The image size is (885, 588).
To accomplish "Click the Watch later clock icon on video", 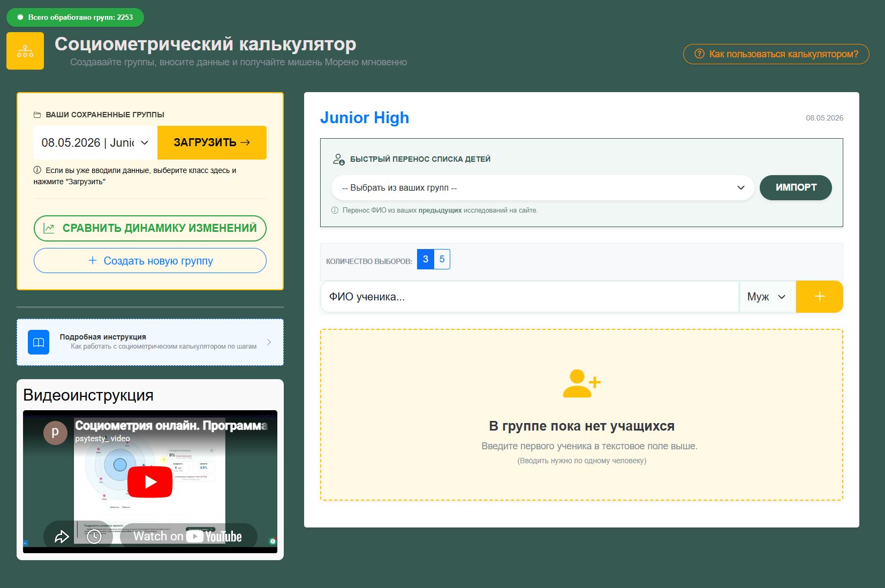I will 94,536.
